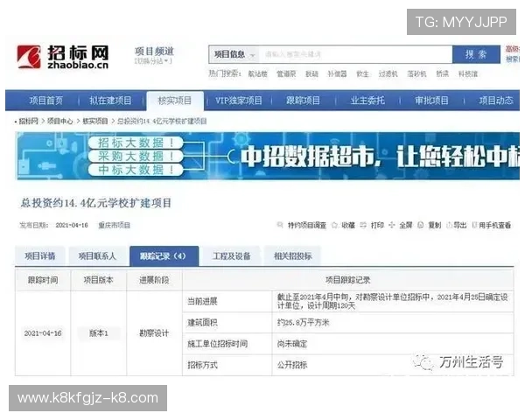Viewport: 525px width, 420px height.
Task: Click the 收藏 link text
Action: [x=348, y=226]
